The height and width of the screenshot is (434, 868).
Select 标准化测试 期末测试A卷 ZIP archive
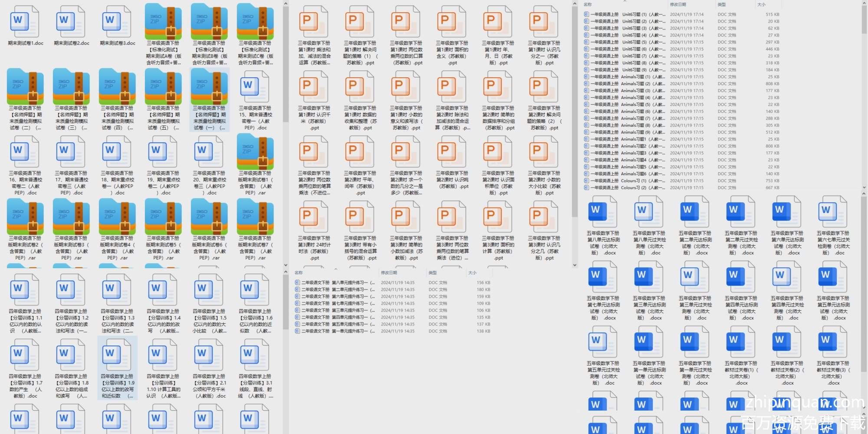pyautogui.click(x=163, y=22)
